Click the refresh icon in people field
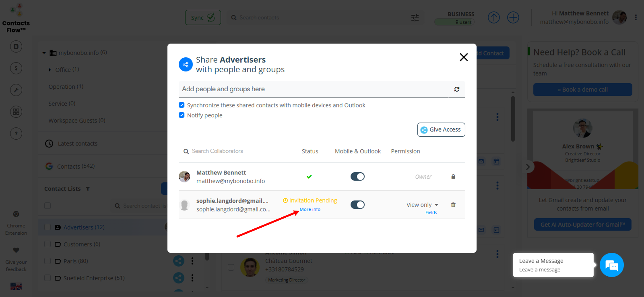The image size is (644, 297). pos(457,89)
